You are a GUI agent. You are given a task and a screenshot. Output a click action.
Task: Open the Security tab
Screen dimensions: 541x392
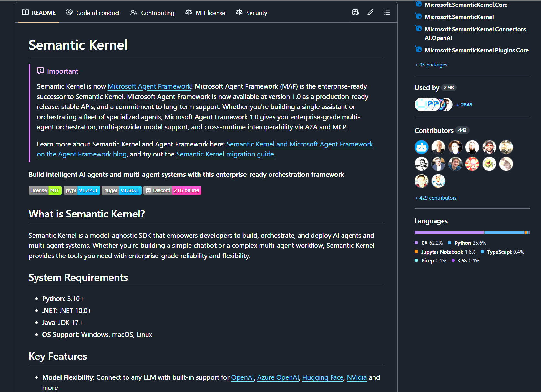tap(252, 13)
